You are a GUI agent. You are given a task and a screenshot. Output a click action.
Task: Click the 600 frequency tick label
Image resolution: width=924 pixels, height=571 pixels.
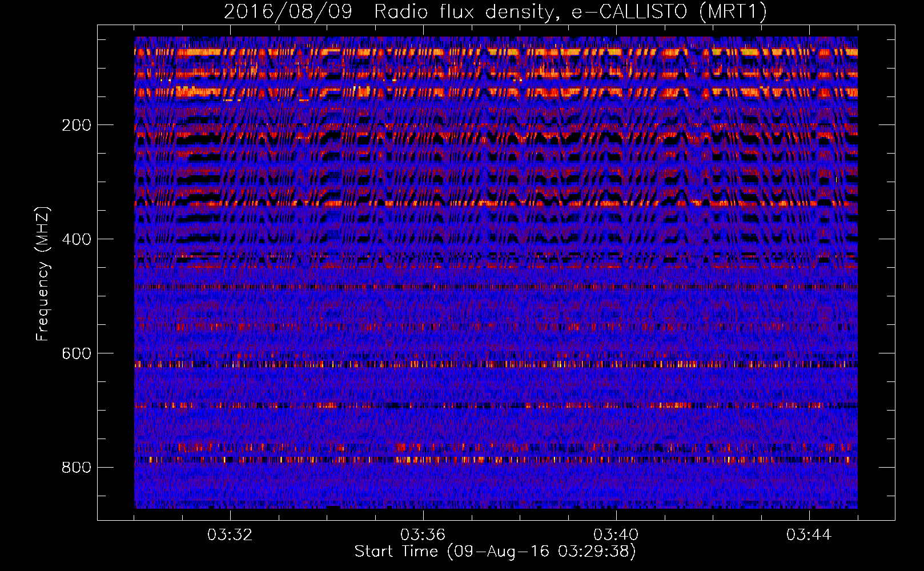[x=77, y=353]
